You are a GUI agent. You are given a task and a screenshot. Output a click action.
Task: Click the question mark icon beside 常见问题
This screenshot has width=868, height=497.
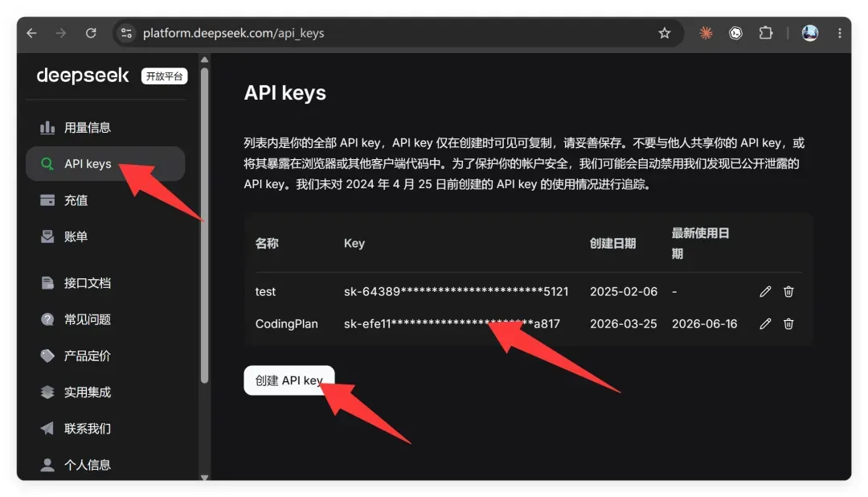coord(47,319)
